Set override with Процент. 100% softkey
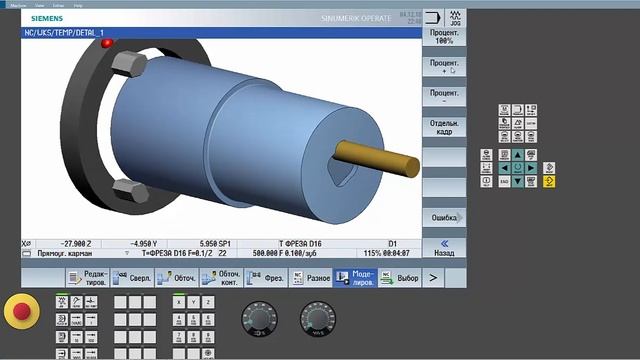The height and width of the screenshot is (360, 640). point(444,37)
